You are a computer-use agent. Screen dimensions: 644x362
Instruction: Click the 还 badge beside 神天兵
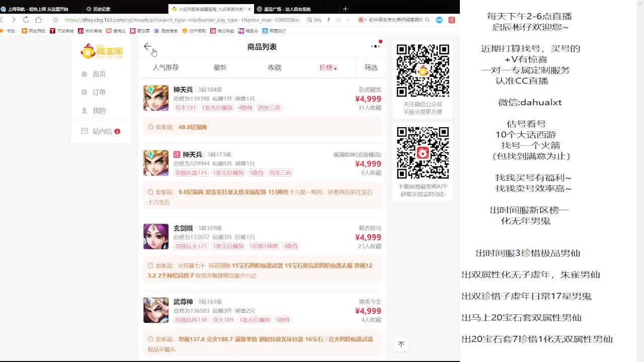pyautogui.click(x=177, y=154)
